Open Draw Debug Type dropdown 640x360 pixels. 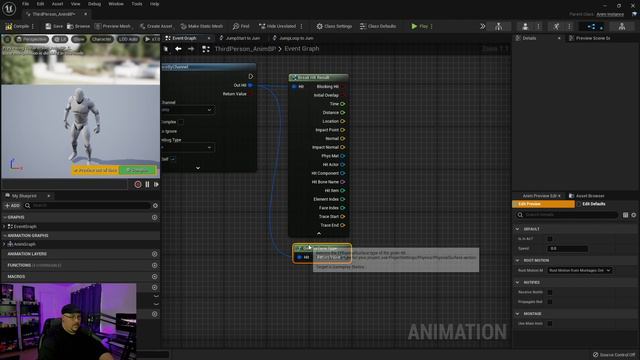(x=188, y=147)
